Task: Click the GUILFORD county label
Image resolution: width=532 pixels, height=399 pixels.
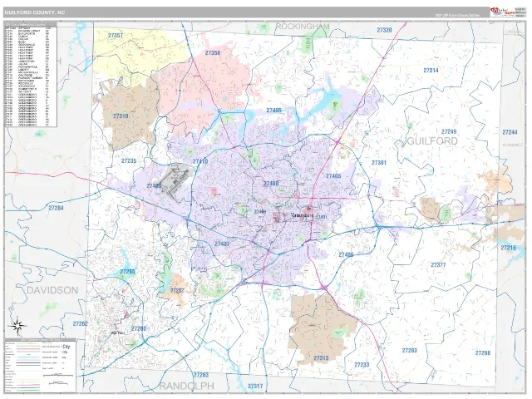Action: [x=431, y=141]
